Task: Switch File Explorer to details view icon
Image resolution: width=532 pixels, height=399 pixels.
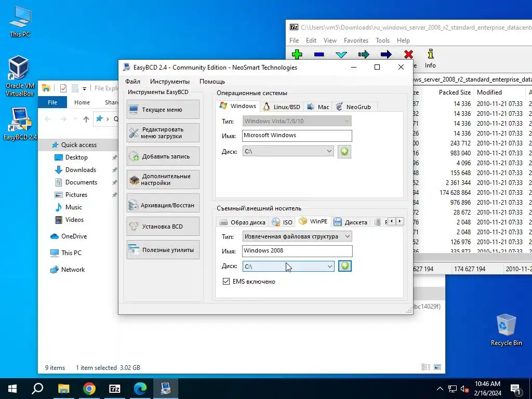Action: [426, 367]
